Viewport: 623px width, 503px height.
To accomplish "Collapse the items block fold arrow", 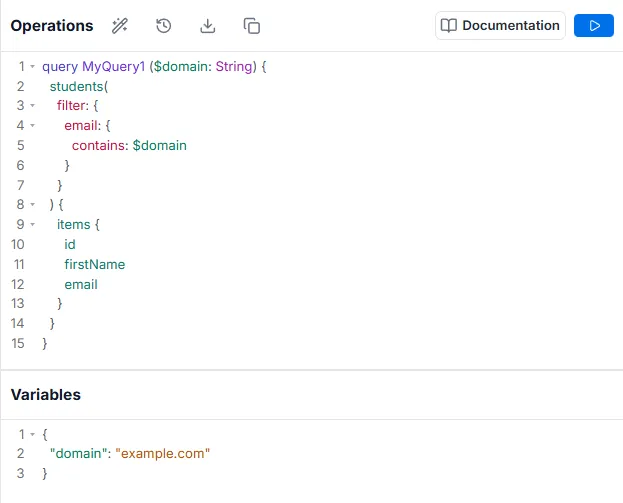I will 32,225.
